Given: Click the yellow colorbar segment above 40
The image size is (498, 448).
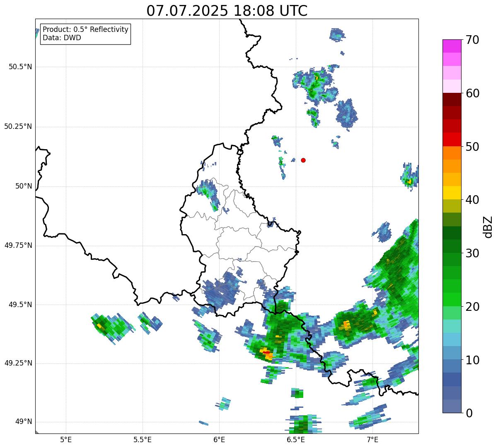Looking at the screenshot, I should [452, 193].
